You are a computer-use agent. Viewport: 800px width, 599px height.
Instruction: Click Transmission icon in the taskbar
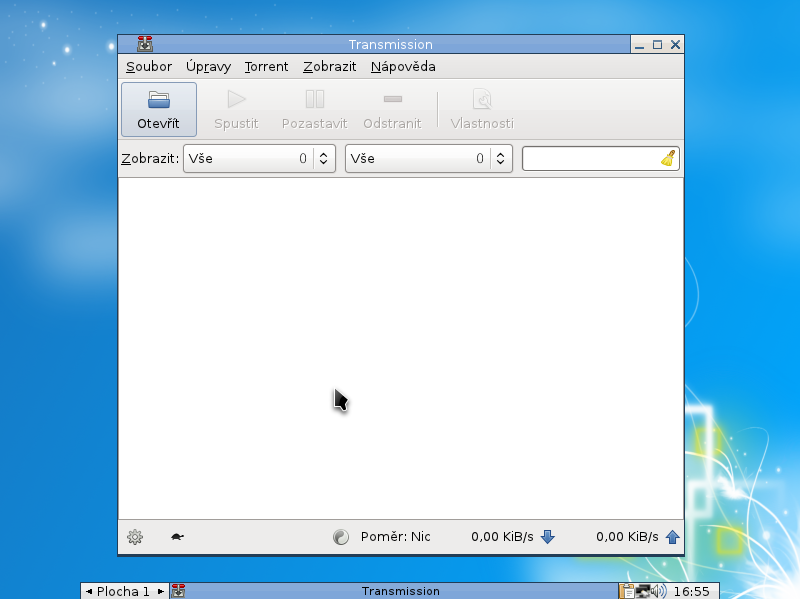(x=178, y=591)
